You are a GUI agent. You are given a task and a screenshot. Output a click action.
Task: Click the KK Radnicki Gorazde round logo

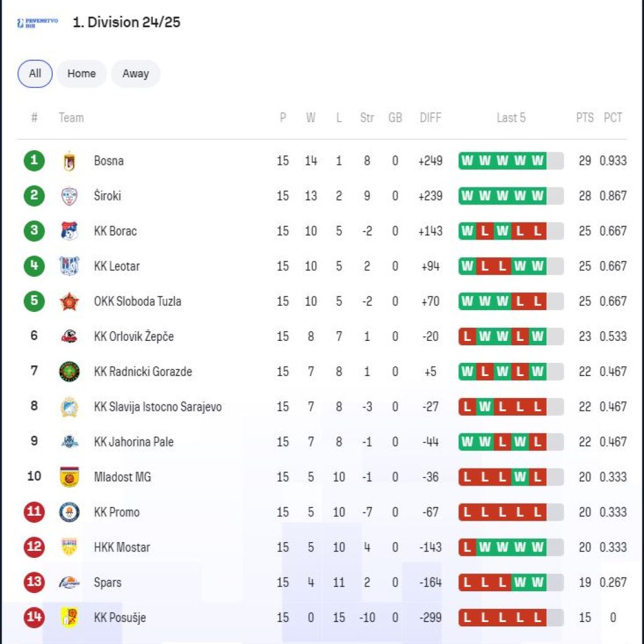69,372
